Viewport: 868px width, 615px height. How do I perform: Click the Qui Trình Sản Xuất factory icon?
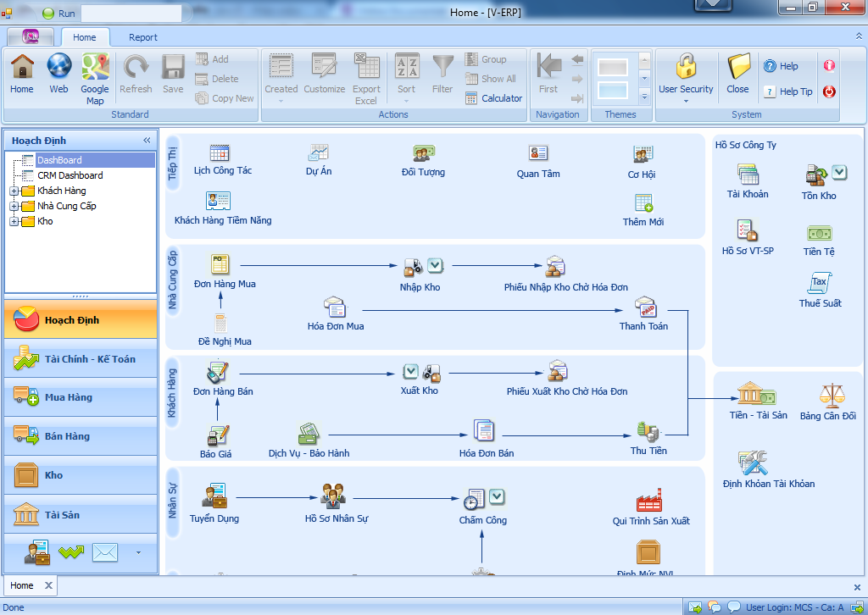[648, 500]
